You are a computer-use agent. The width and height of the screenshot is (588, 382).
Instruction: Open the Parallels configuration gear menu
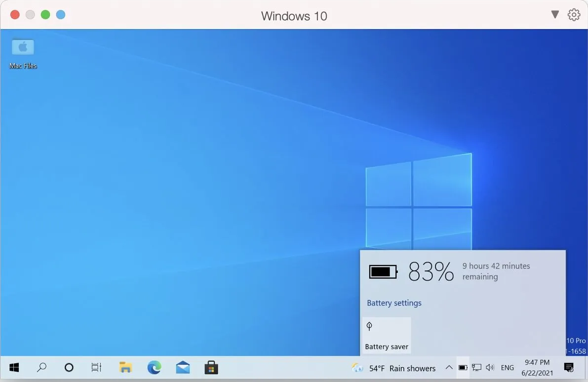tap(574, 15)
